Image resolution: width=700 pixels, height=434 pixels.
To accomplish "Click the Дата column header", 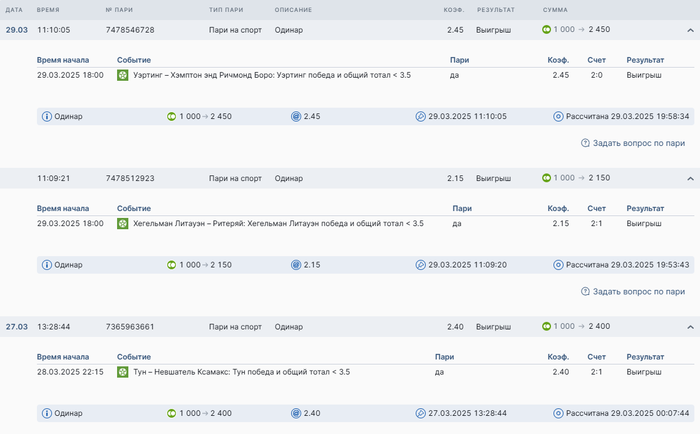I will [x=14, y=9].
